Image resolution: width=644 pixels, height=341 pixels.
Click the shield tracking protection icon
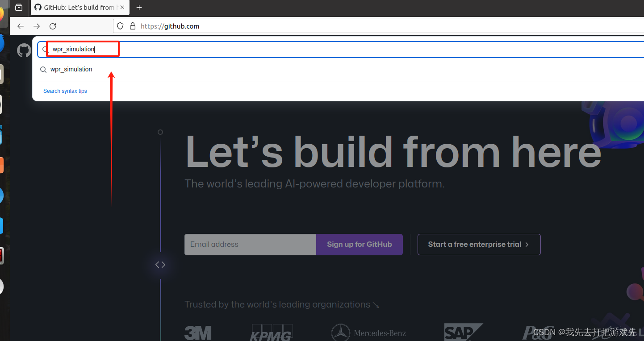pos(120,26)
